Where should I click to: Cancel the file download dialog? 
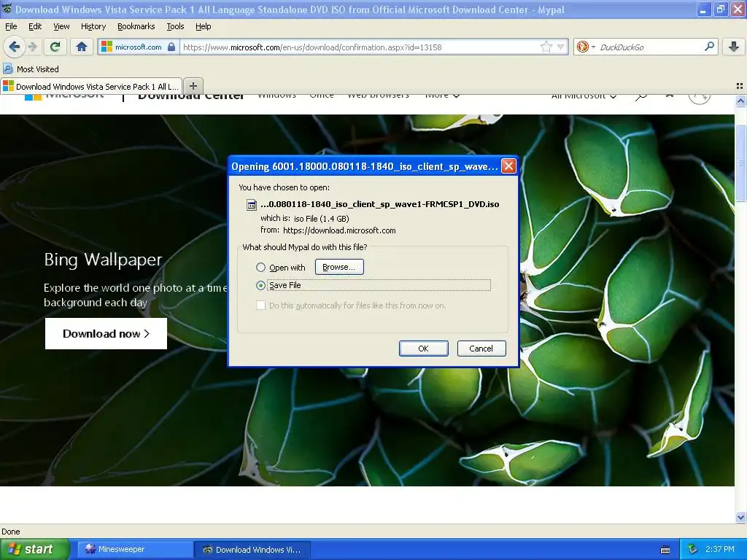pos(481,349)
